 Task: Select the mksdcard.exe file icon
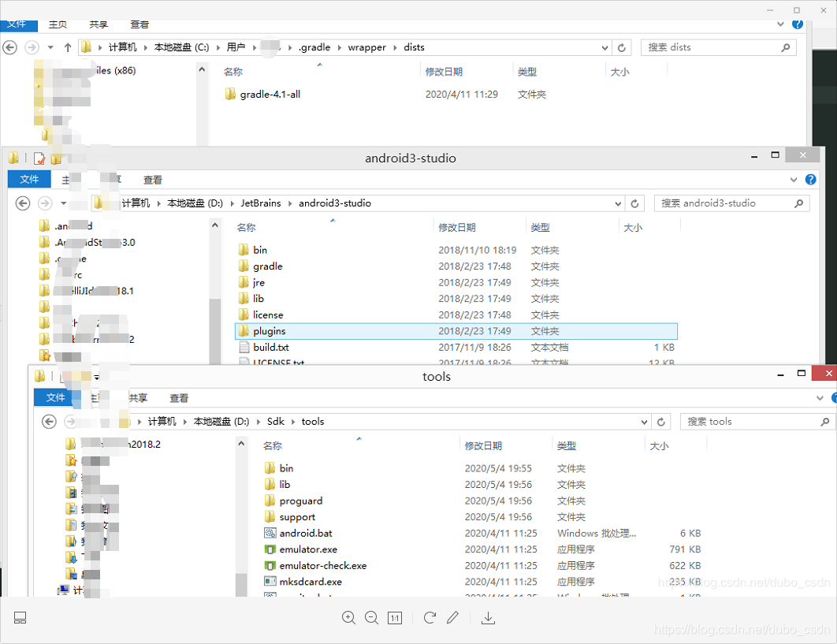[270, 582]
